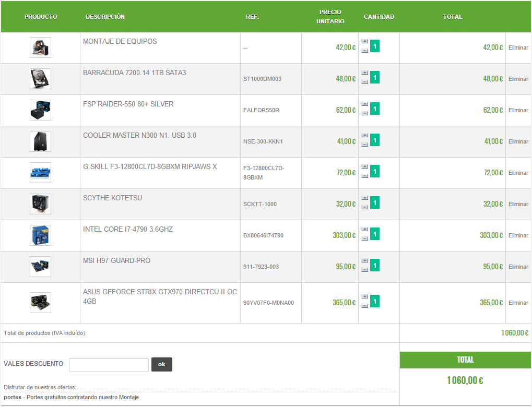This screenshot has width=532, height=407.
Task: Focus the VALES DESCUENTO voucher field
Action: pos(109,365)
